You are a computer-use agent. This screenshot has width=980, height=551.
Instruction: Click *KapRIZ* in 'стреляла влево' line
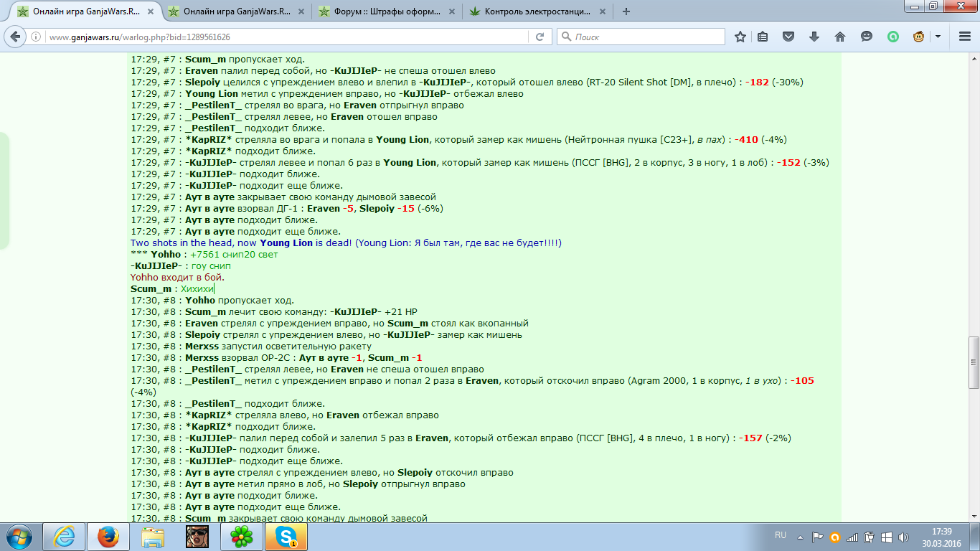pyautogui.click(x=209, y=415)
